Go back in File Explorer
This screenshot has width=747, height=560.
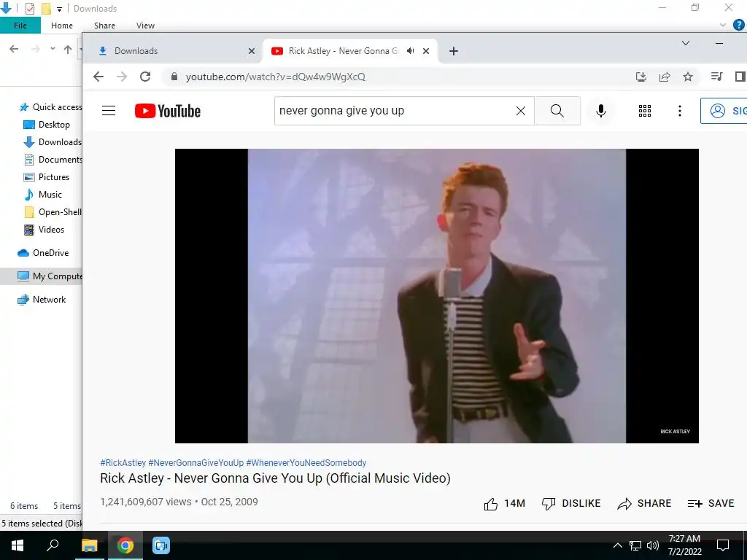click(14, 49)
